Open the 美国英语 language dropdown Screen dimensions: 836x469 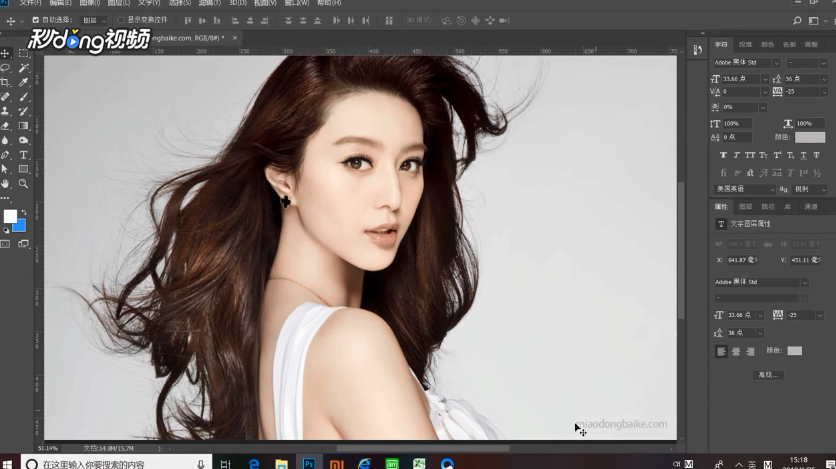coord(745,189)
